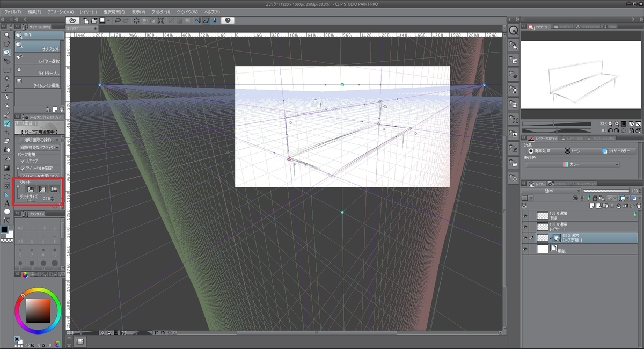Open the 透明箇所の操作 dropdown

(40, 140)
